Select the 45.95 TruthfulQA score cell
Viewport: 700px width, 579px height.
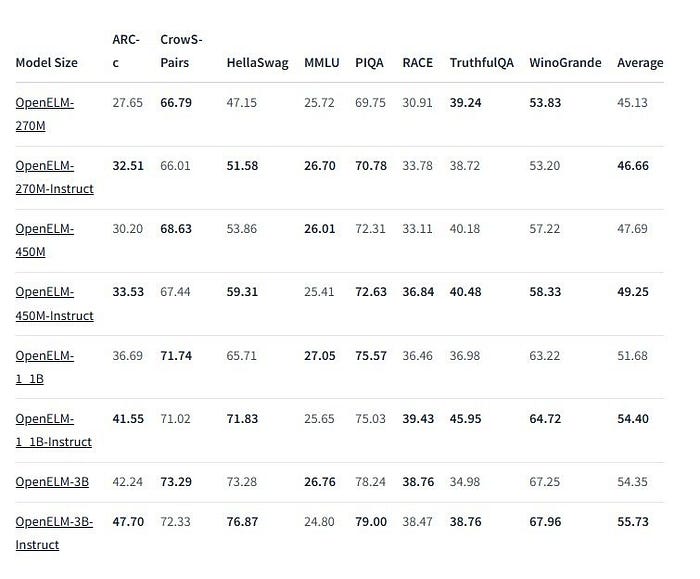465,419
